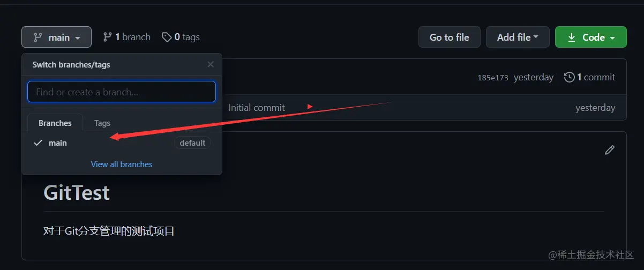Select the Branches tab

tap(55, 123)
